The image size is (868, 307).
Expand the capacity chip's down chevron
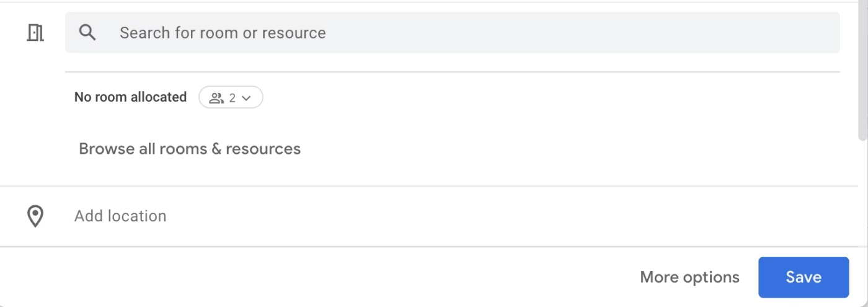(x=246, y=98)
